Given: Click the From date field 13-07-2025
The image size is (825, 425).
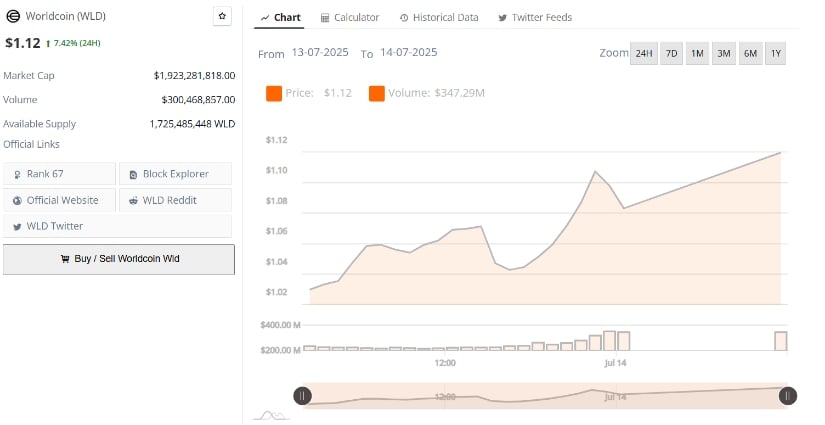Looking at the screenshot, I should 320,52.
